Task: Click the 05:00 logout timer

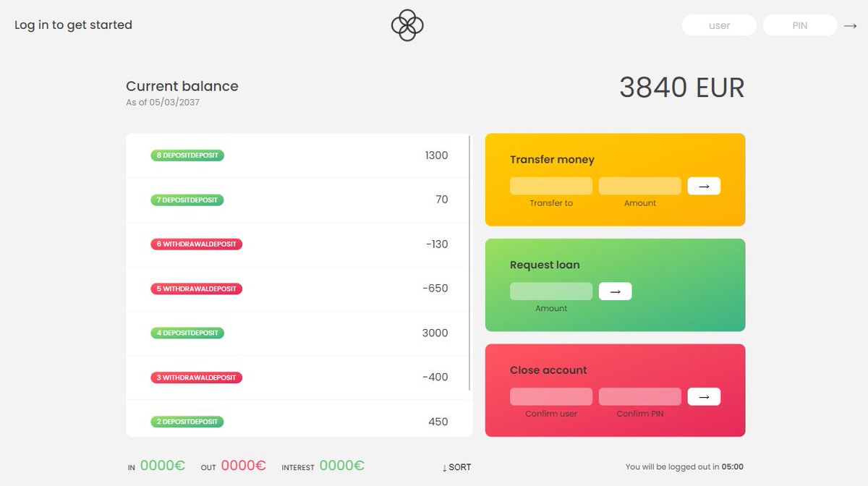Action: pos(733,467)
